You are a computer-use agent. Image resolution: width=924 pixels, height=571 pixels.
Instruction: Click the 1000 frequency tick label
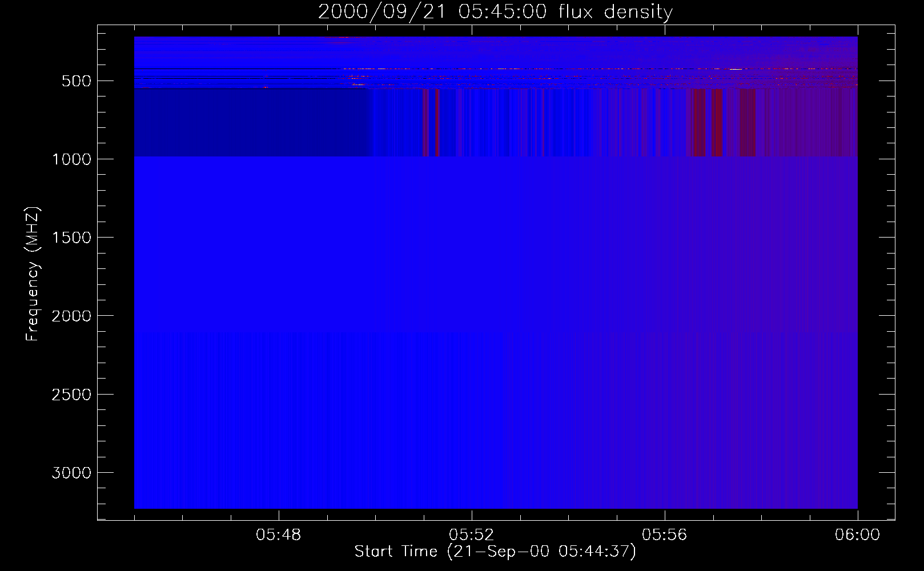click(71, 159)
